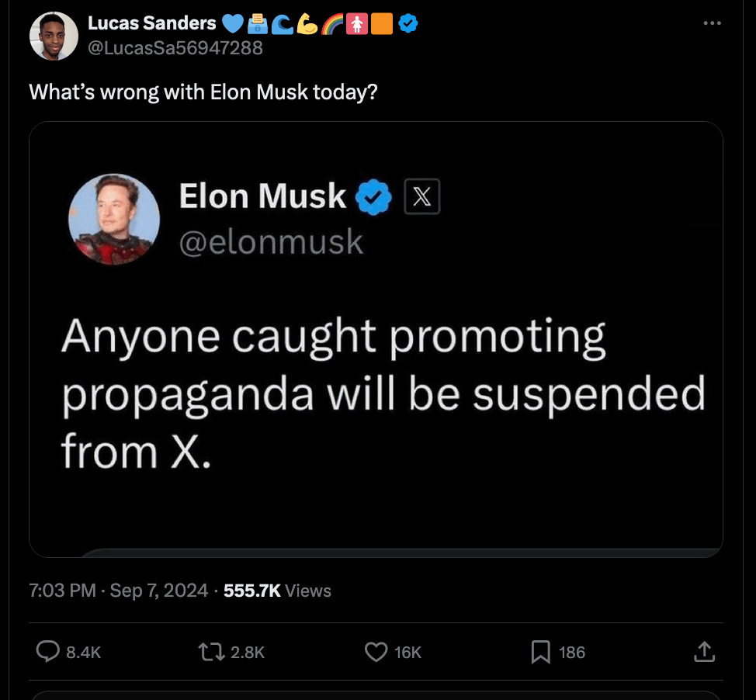The width and height of the screenshot is (756, 700).
Task: Open Lucas Sanders' profile picture
Action: coord(54,35)
